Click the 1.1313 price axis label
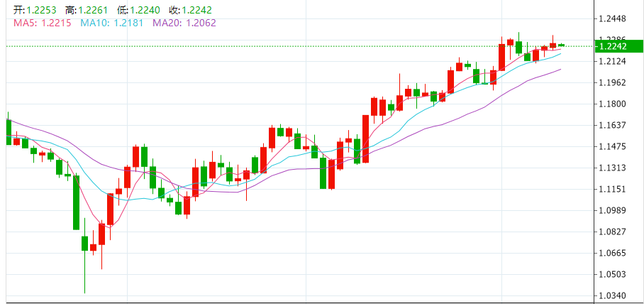Screen dimensions: 644x304 tap(613, 168)
